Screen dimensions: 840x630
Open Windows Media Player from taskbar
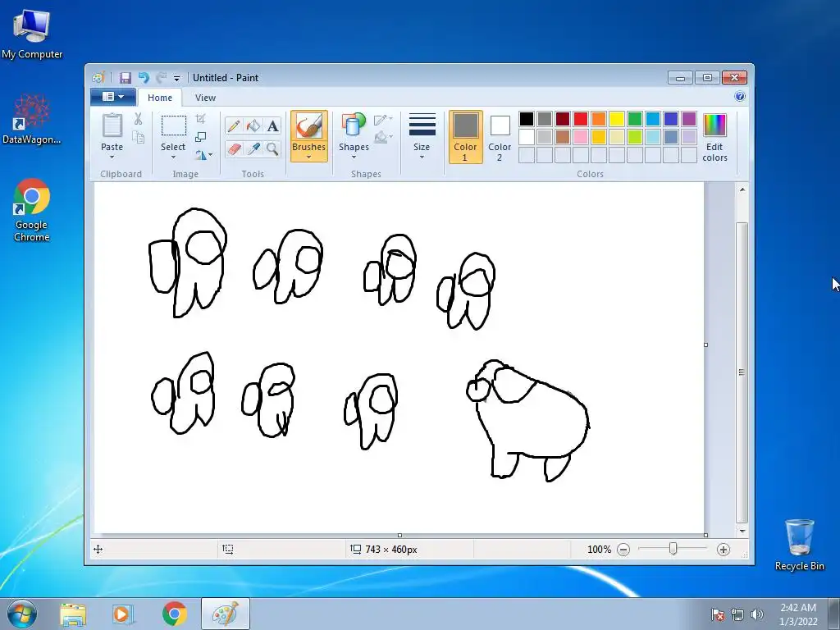[x=122, y=614]
